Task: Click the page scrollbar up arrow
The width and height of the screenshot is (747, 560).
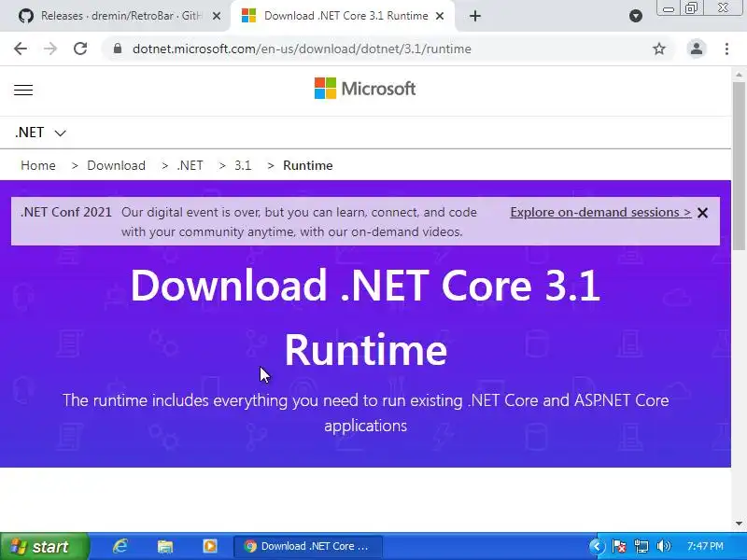Action: pos(739,75)
